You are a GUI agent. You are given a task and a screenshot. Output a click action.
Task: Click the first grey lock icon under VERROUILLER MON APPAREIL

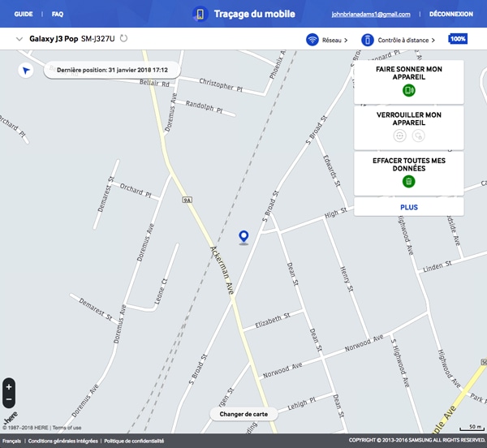click(399, 136)
